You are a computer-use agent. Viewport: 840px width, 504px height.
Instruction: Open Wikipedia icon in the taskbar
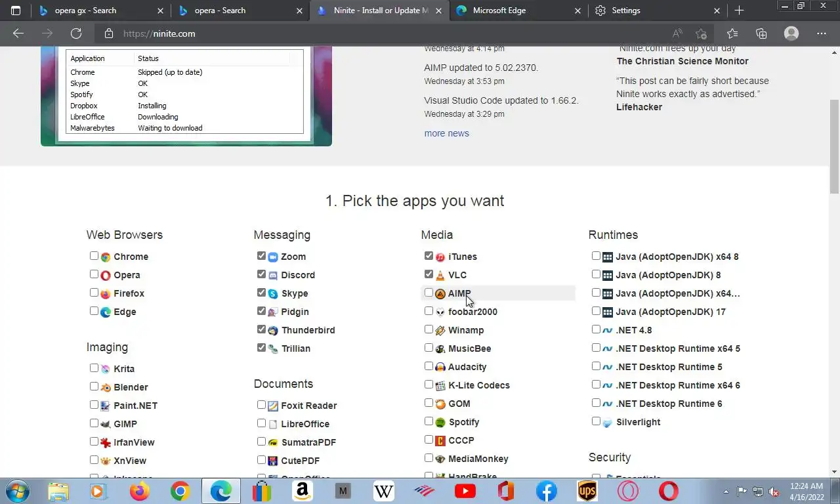click(x=384, y=491)
